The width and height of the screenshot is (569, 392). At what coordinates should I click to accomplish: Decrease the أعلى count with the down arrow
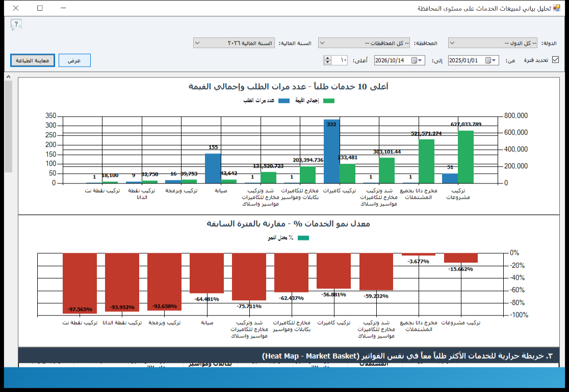coord(328,62)
